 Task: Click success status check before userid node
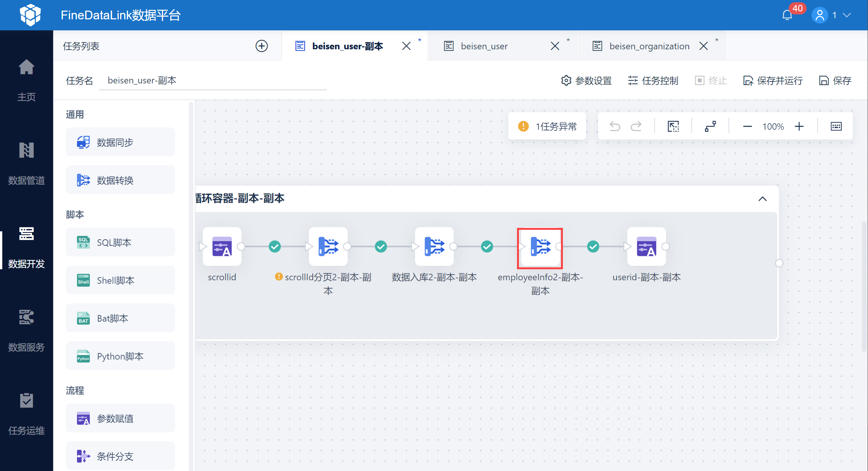tap(593, 246)
